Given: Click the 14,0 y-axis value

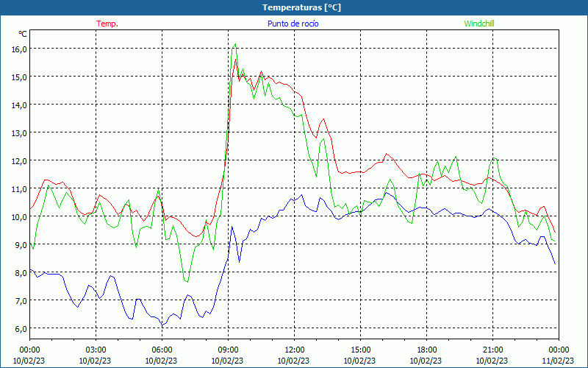Looking at the screenshot, I should 19,105.
